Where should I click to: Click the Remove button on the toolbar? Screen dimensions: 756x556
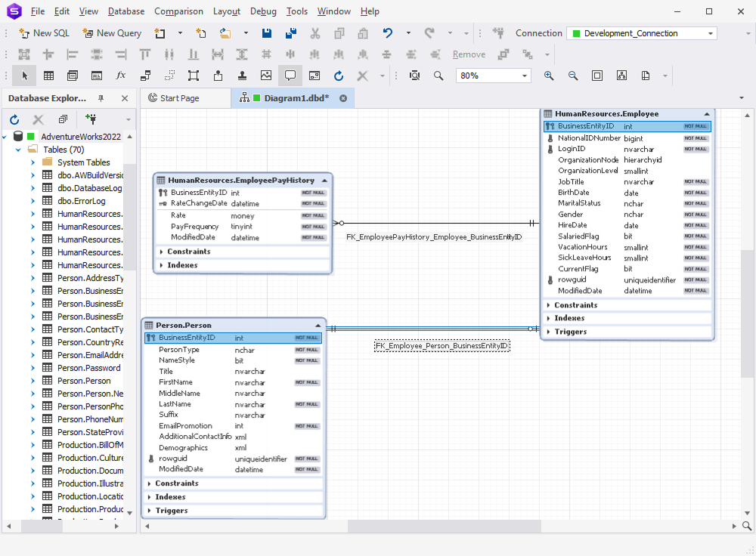(x=469, y=54)
